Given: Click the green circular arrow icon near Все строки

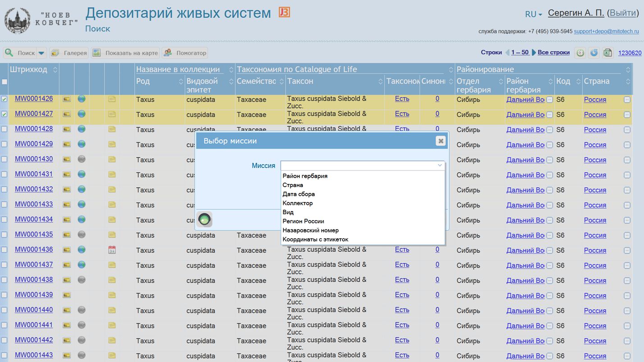Looking at the screenshot, I should click(580, 53).
